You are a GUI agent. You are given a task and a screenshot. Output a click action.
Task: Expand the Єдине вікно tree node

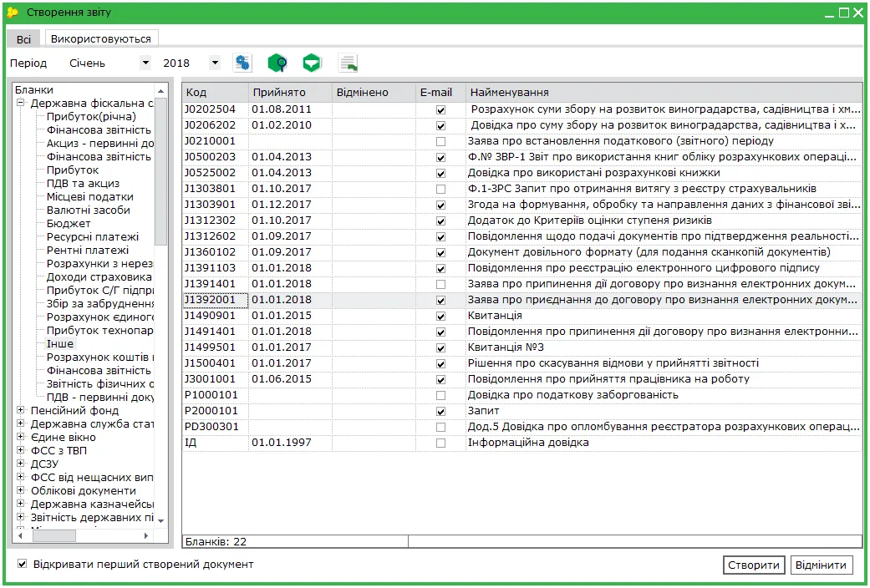(x=21, y=437)
